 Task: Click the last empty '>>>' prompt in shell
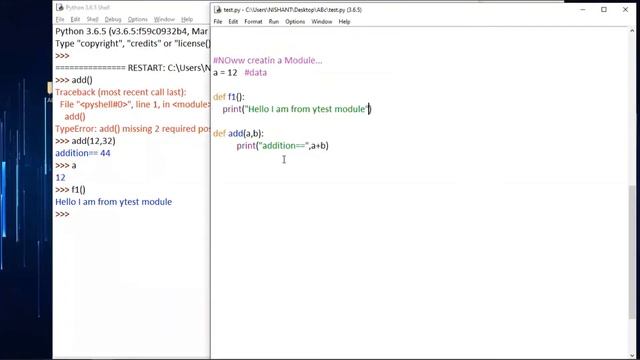(62, 214)
